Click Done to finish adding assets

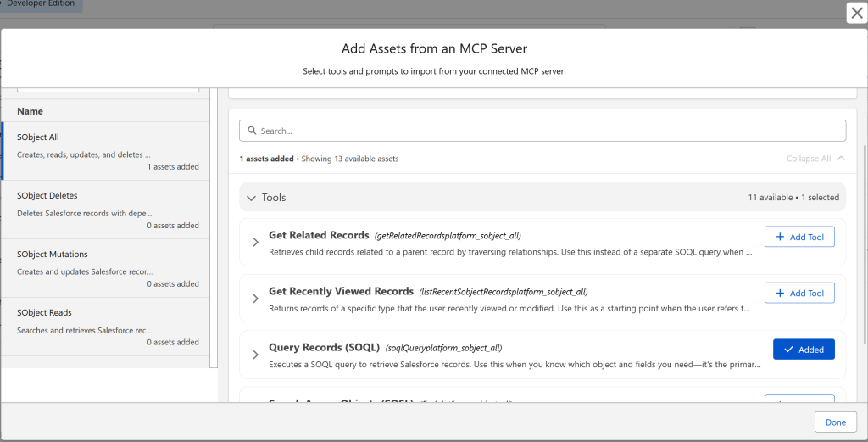[x=835, y=422]
